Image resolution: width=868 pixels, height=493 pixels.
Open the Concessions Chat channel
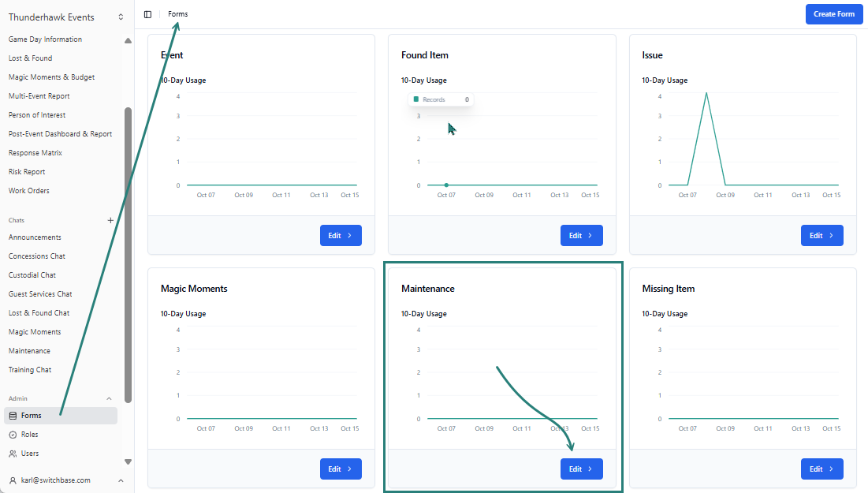pyautogui.click(x=37, y=256)
